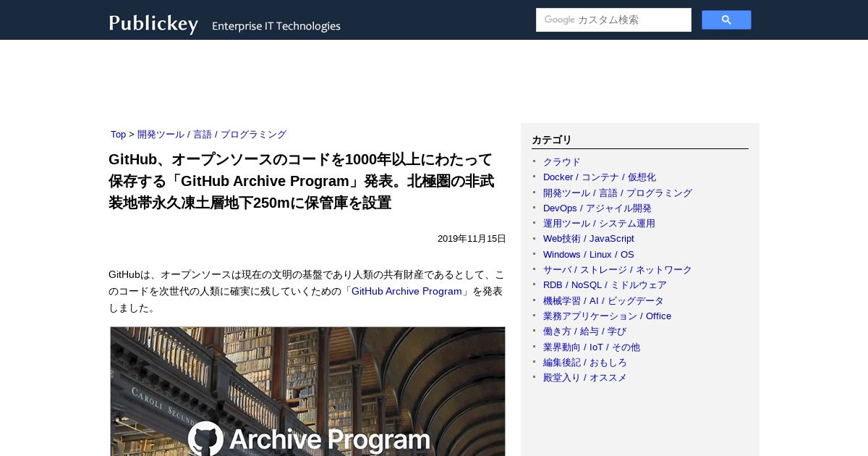Viewport: 868px width, 456px height.
Task: Select 編集後記 / おもしろ category
Action: click(x=585, y=362)
